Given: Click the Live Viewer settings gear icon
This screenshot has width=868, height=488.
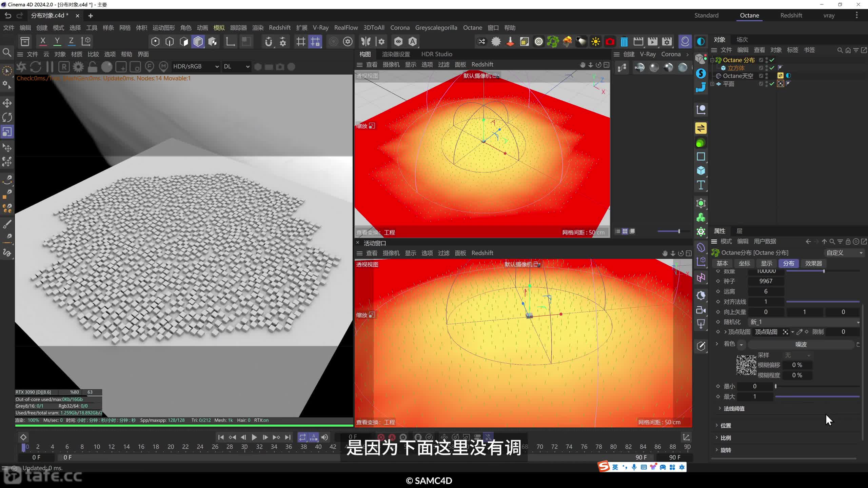Looking at the screenshot, I should (78, 67).
